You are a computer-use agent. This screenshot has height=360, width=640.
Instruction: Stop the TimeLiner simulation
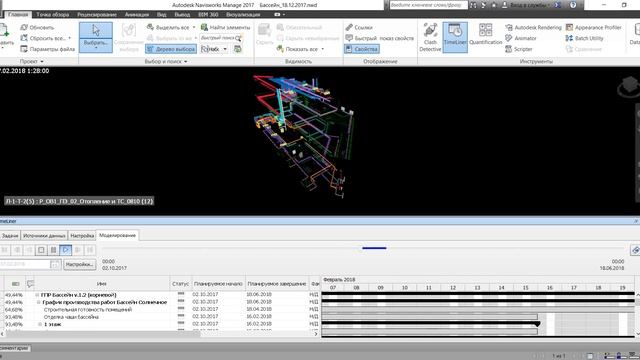pyautogui.click(x=41, y=250)
